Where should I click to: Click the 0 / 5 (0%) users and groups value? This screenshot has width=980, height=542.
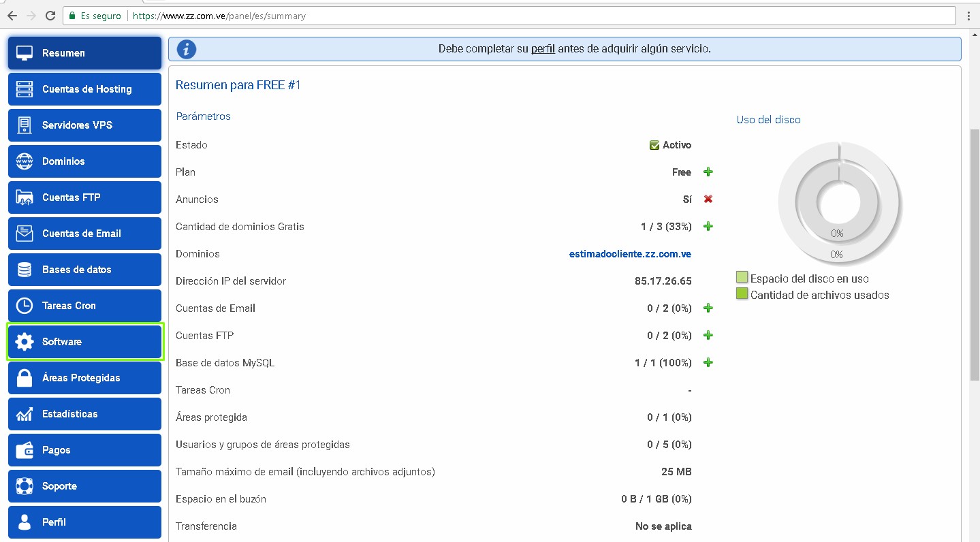coord(669,445)
